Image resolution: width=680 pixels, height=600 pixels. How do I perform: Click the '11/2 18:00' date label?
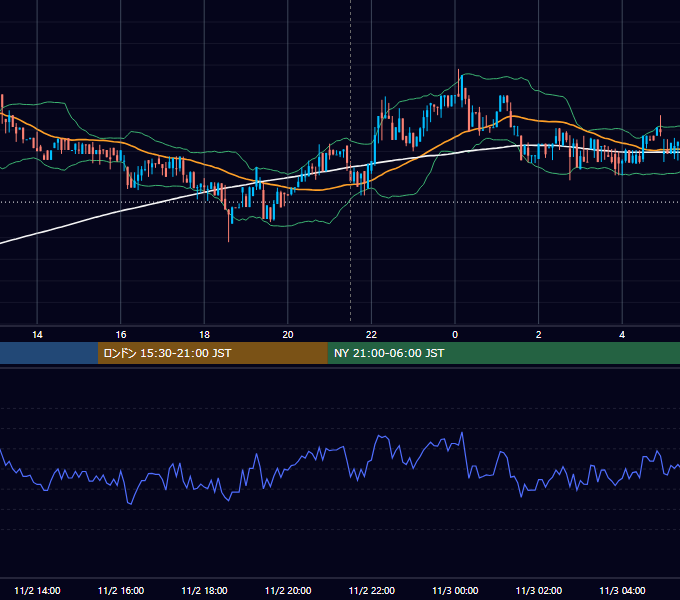[204, 590]
